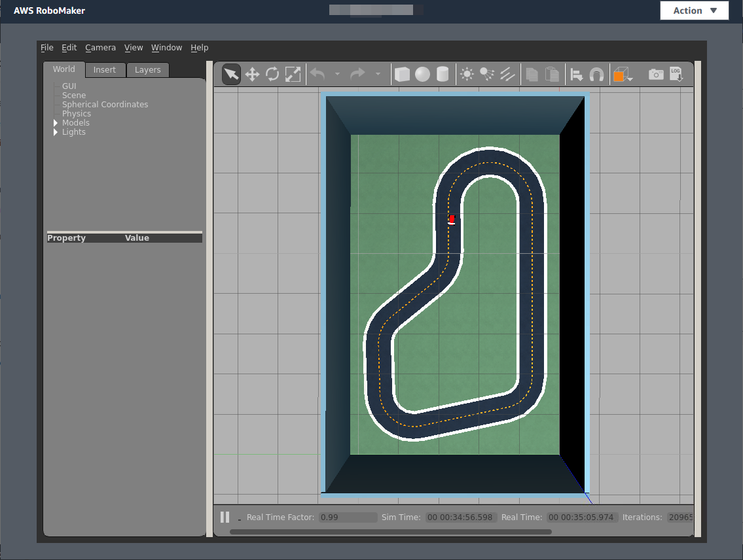743x560 pixels.
Task: Choose the Scale mode tool
Action: pos(293,74)
